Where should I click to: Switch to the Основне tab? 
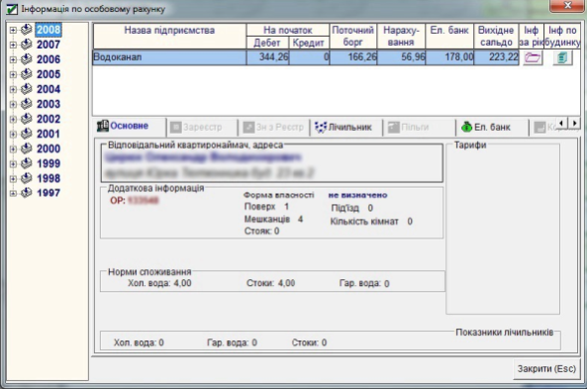tap(129, 127)
